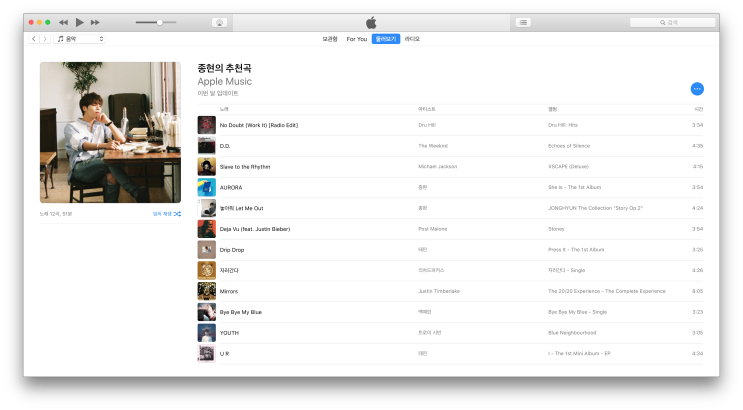
Task: Click into the search field
Action: point(672,22)
